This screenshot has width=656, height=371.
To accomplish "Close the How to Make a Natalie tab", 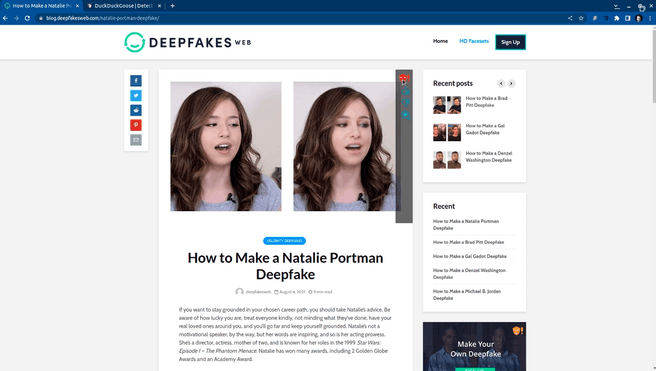I will [x=77, y=6].
